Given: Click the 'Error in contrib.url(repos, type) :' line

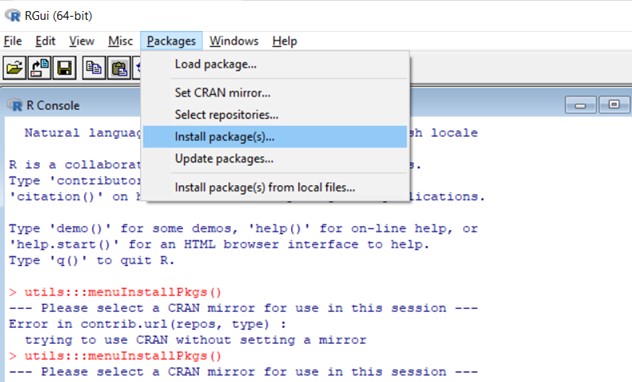Looking at the screenshot, I should pos(148,324).
